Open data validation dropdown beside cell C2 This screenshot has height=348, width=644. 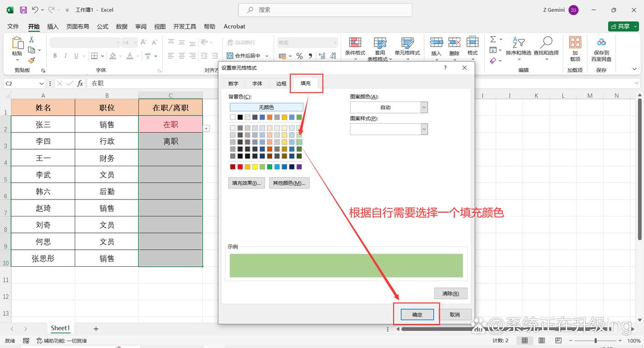pyautogui.click(x=206, y=128)
